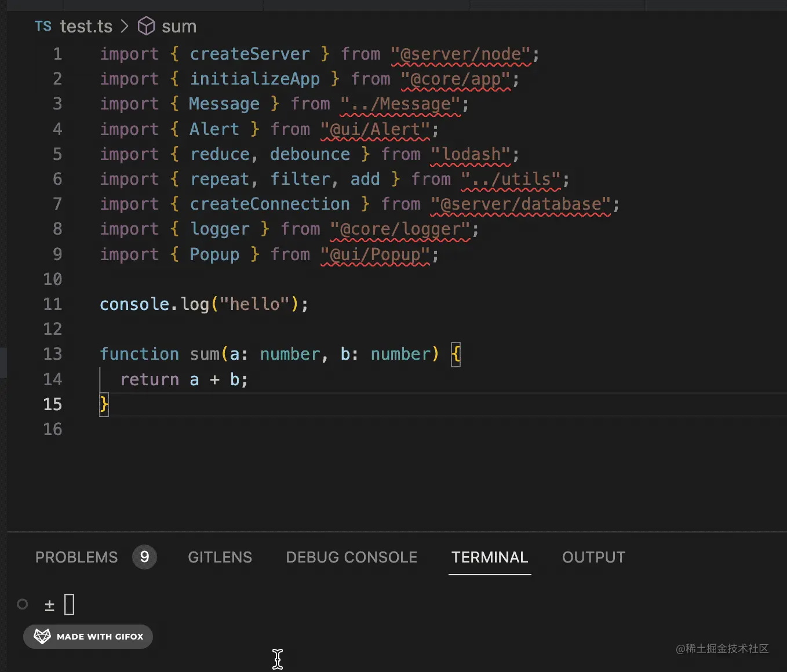Click the "@server/node" import path
Screen dimensions: 787x672
(x=461, y=54)
